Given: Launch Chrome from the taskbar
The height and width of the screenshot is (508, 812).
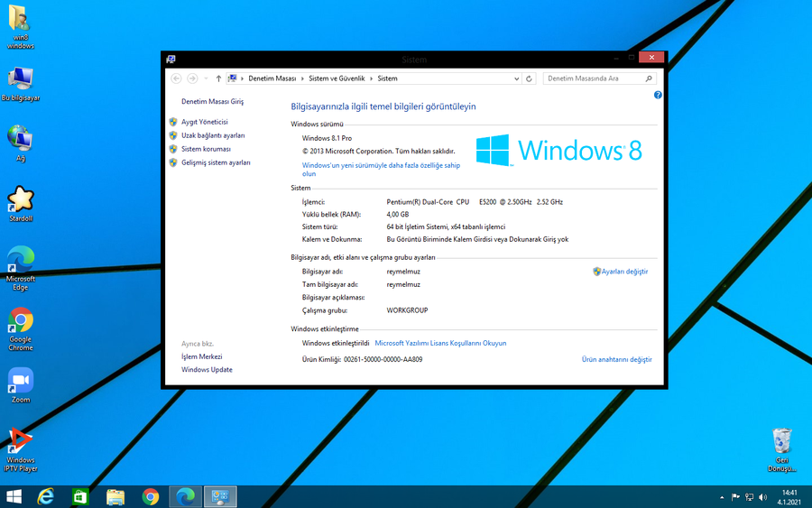Looking at the screenshot, I should (x=150, y=496).
